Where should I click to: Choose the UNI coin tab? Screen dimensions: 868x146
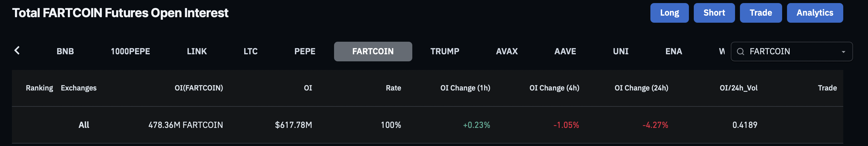pos(620,51)
